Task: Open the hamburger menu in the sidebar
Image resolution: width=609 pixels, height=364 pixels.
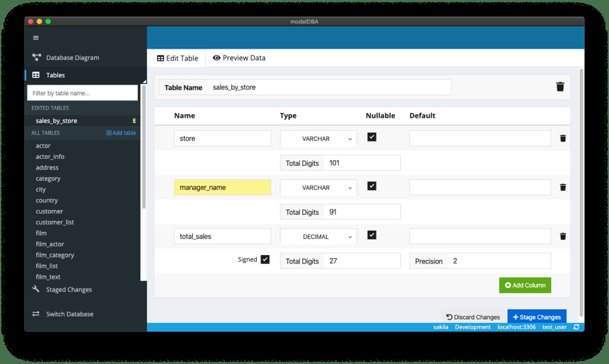Action: [x=36, y=37]
